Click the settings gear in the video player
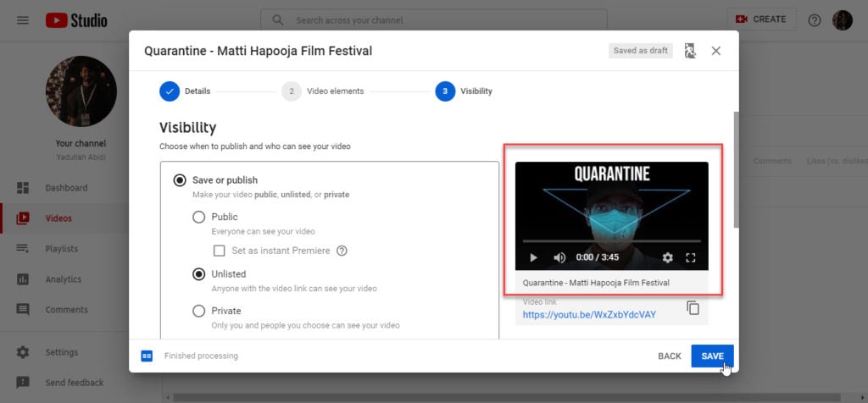The width and height of the screenshot is (868, 403). click(667, 257)
